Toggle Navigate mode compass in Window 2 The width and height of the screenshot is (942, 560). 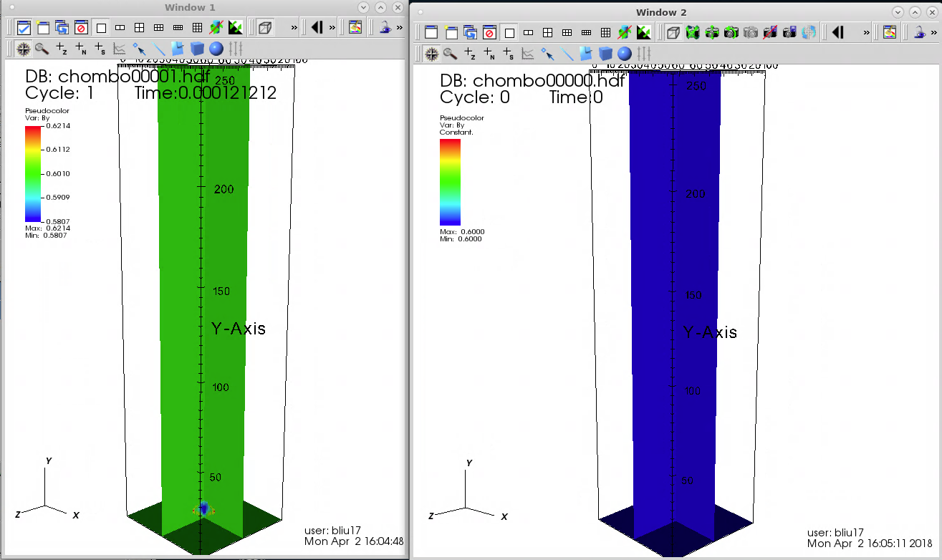pyautogui.click(x=432, y=53)
